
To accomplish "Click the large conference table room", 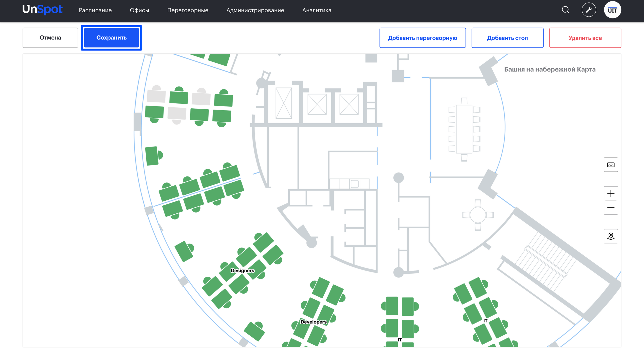I will [x=464, y=129].
